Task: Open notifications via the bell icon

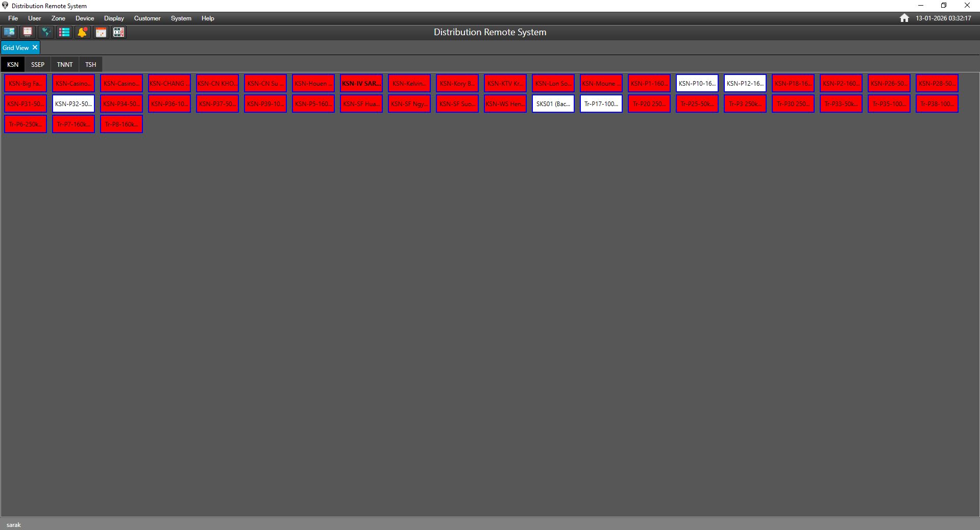Action: (x=82, y=32)
